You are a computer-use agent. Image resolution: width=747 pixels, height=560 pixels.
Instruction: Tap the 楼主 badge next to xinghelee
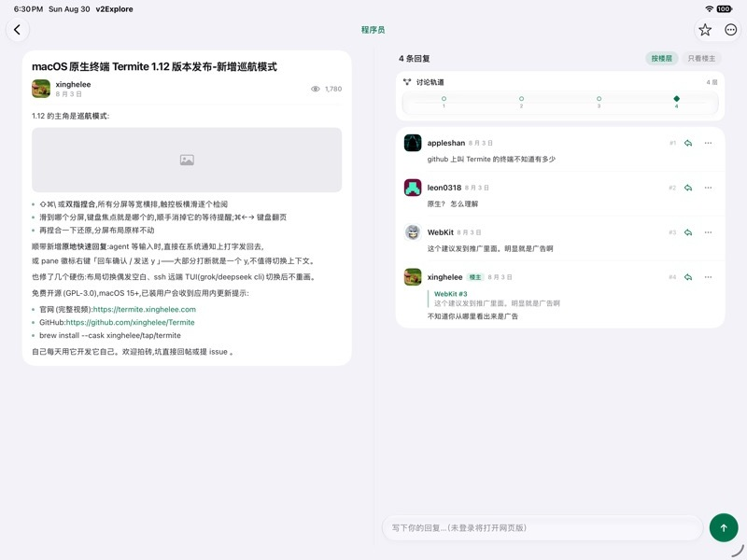coord(474,277)
